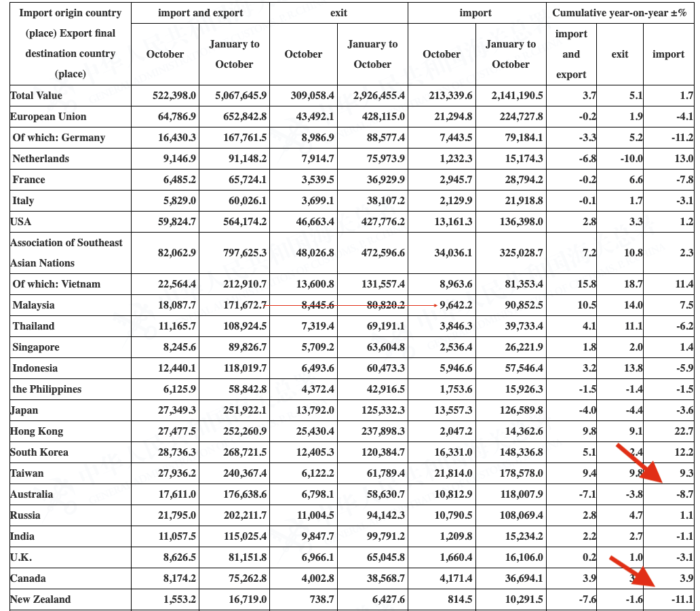The image size is (700, 611).
Task: Click the 'exit' column header
Action: [338, 13]
